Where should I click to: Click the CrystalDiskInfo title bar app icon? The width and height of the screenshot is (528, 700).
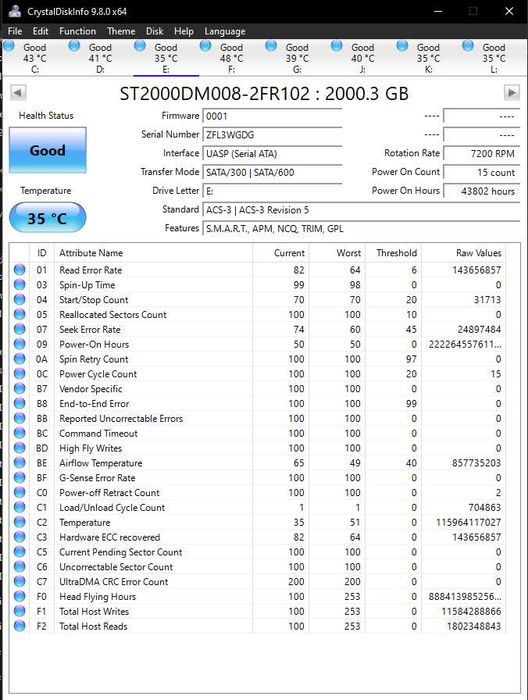15,11
